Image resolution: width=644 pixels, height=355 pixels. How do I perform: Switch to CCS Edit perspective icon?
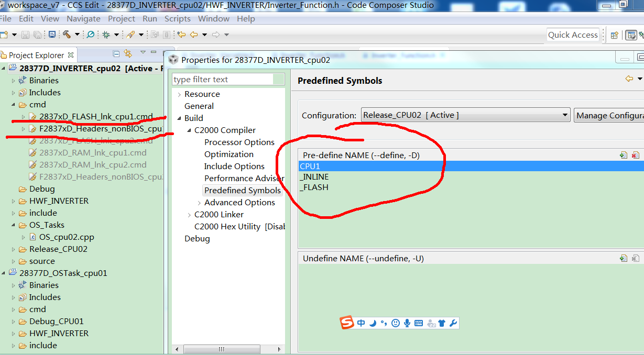pyautogui.click(x=631, y=35)
